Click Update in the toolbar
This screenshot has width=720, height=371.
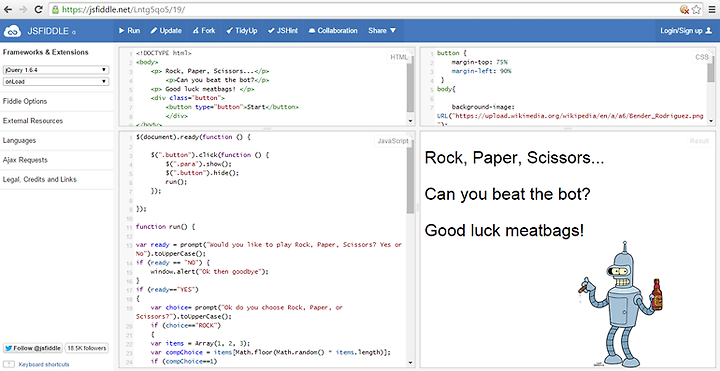coord(166,31)
